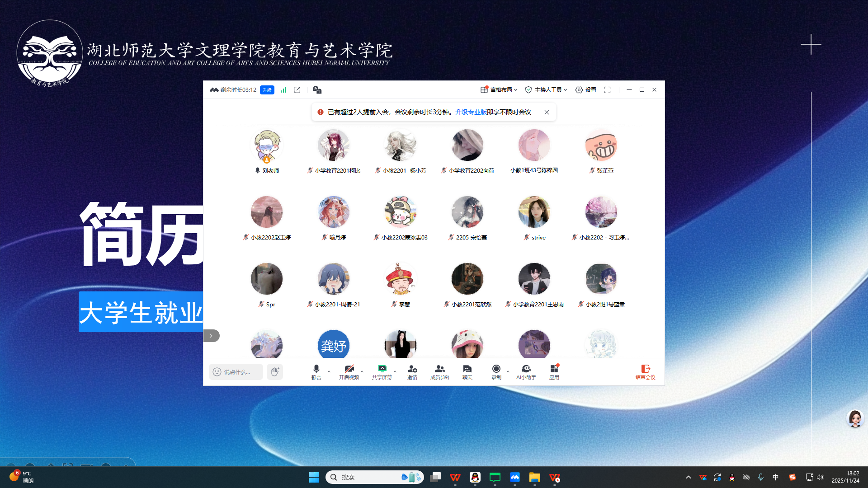Open the AI小助手 assistant
868x488 pixels.
pyautogui.click(x=526, y=371)
